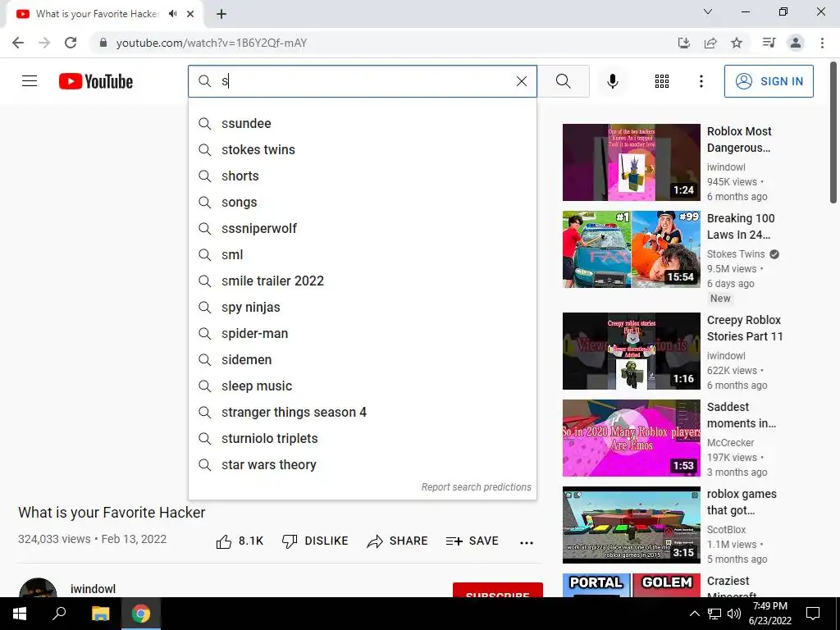Click the 'Breaking 100 Laws In 24...' title
This screenshot has width=840, height=630.
pyautogui.click(x=741, y=226)
